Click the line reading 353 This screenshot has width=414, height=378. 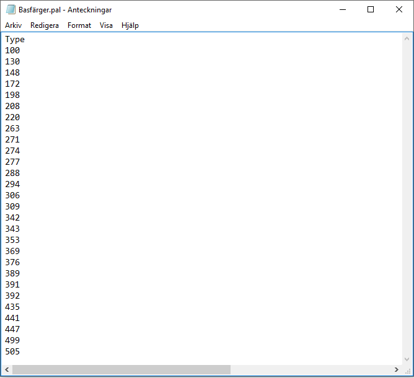[12, 240]
